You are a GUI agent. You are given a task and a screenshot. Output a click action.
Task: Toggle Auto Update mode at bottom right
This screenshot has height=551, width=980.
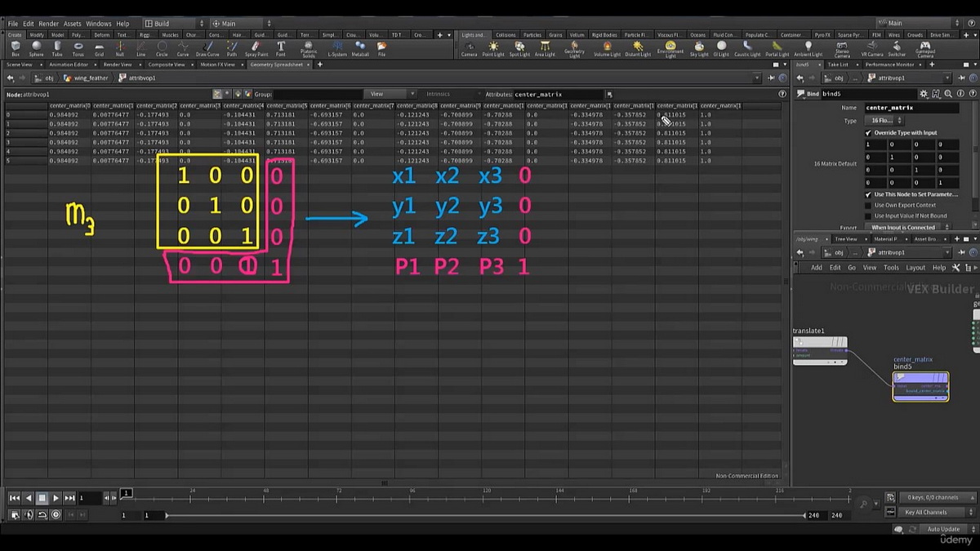pyautogui.click(x=944, y=529)
